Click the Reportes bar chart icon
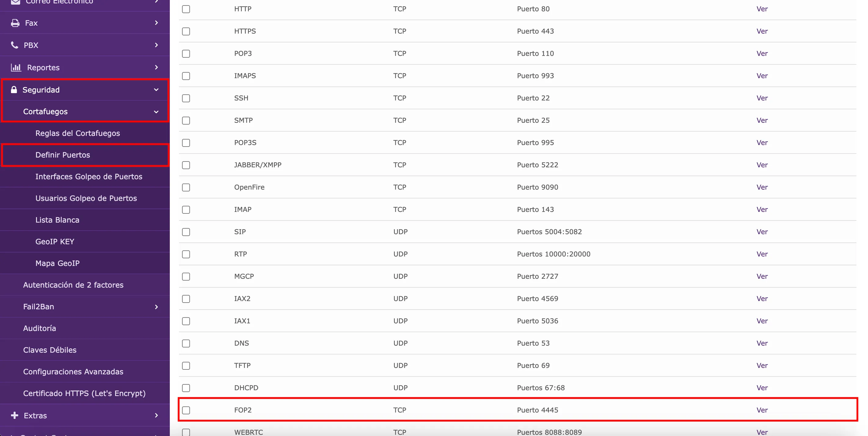This screenshot has width=868, height=436. pos(16,67)
